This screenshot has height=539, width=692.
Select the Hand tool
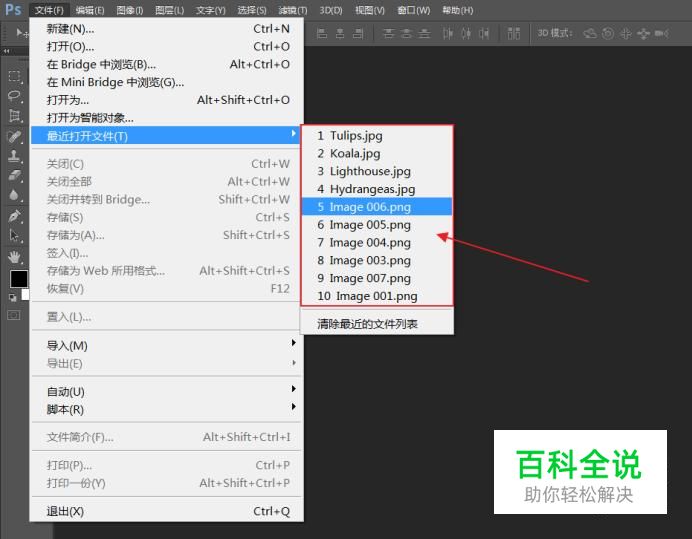click(14, 256)
